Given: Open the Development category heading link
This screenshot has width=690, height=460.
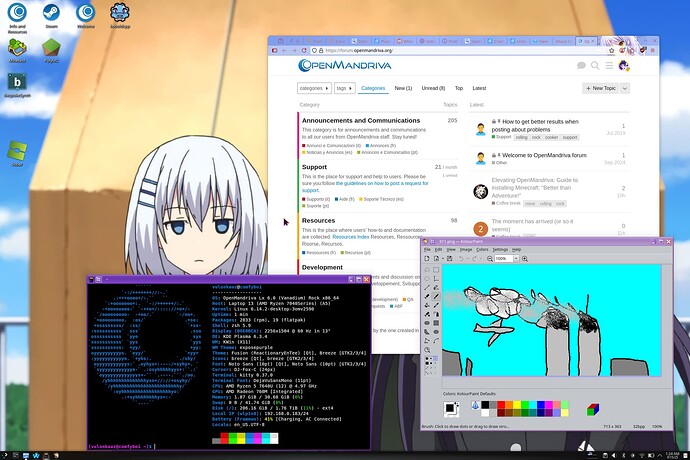Looking at the screenshot, I should 322,267.
